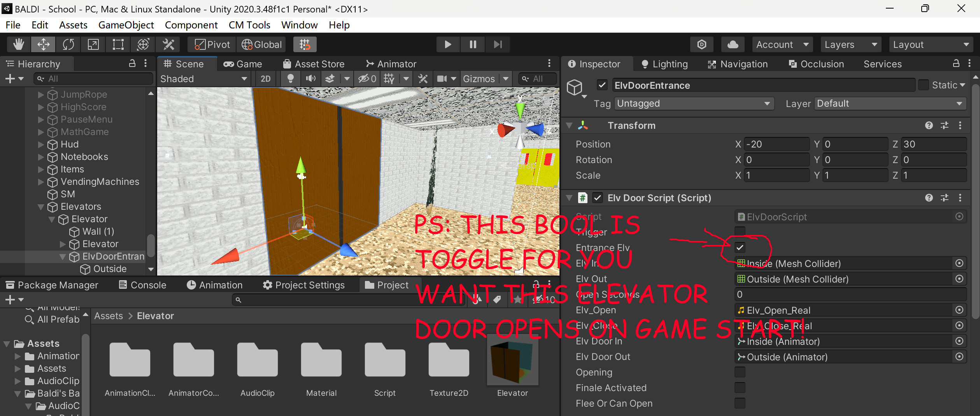The image size is (980, 416).
Task: Collapse the Elevators hierarchy item
Action: coord(42,207)
